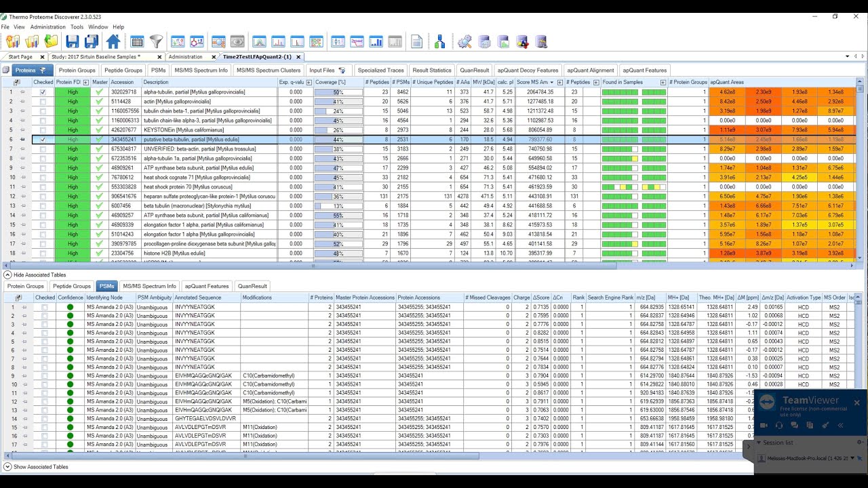
Task: Check the tubulin chain beta-1 row checkbox
Action: [x=43, y=110]
